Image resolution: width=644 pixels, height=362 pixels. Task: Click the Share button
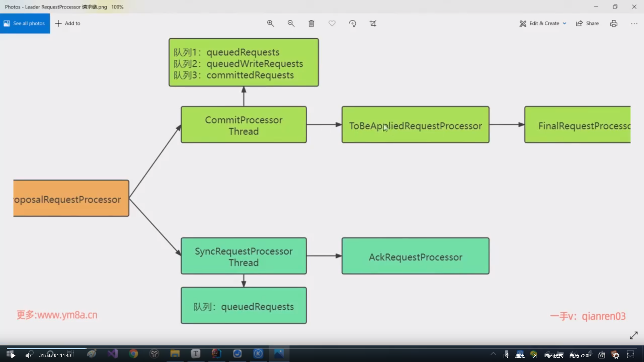(x=587, y=23)
